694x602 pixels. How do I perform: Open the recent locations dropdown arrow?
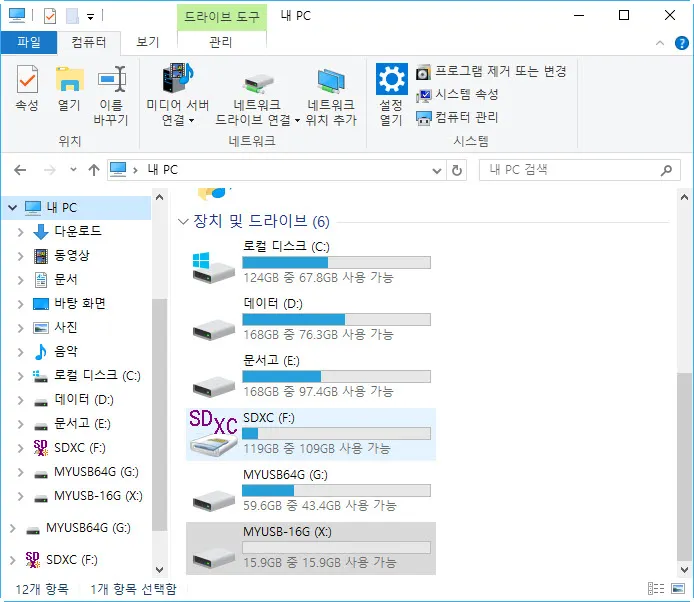pos(73,170)
